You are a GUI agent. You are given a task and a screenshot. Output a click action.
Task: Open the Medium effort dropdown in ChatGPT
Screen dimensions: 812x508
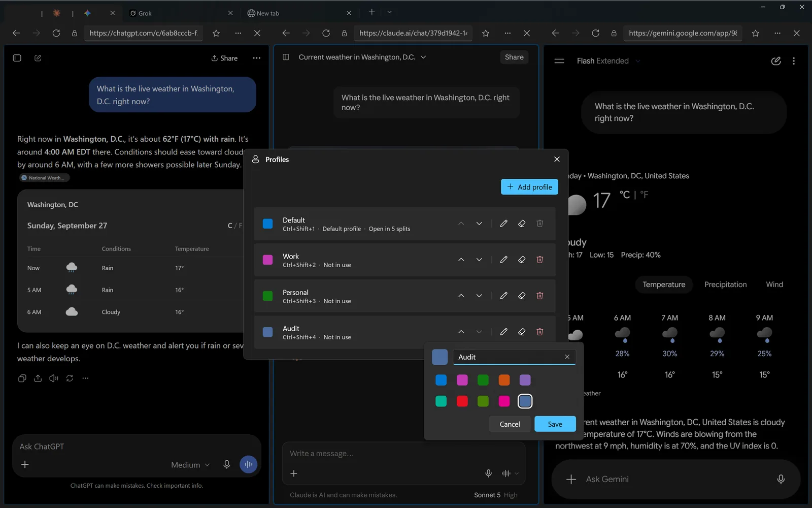(190, 465)
